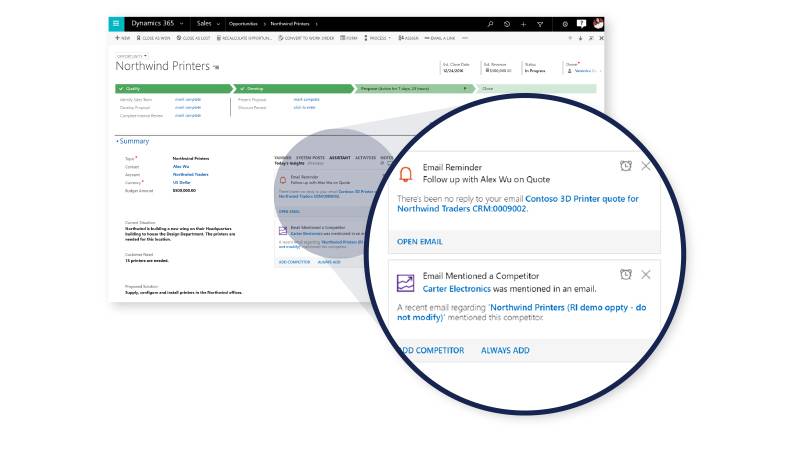This screenshot has width=800, height=450.
Task: Click Convert to Work Order command
Action: pyautogui.click(x=306, y=38)
